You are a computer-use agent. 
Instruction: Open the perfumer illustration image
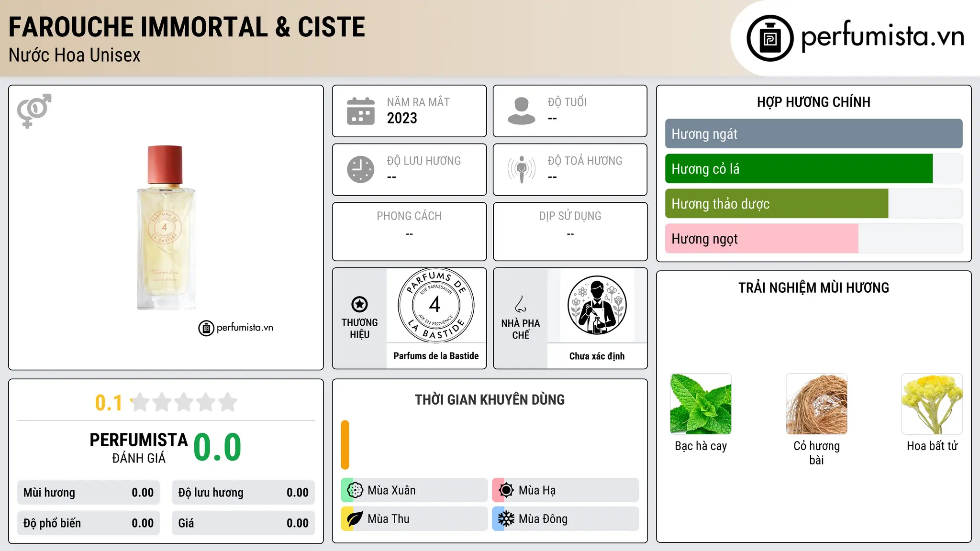(597, 305)
